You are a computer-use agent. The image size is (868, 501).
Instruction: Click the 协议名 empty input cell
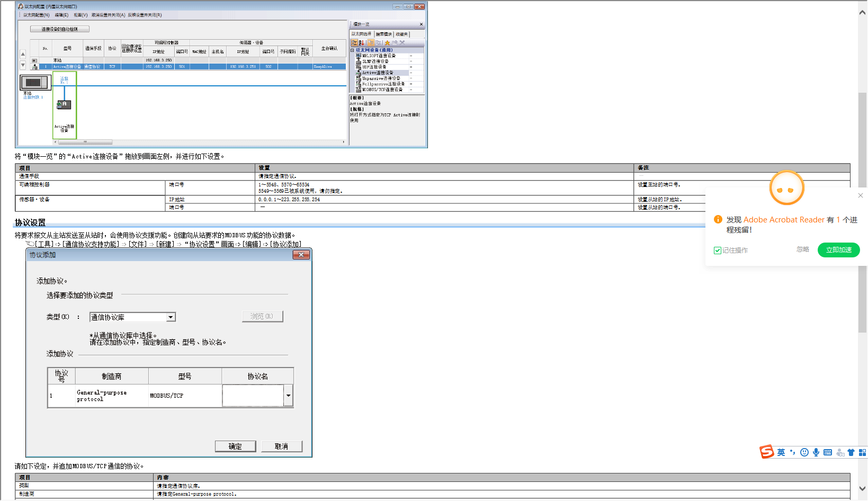click(253, 396)
